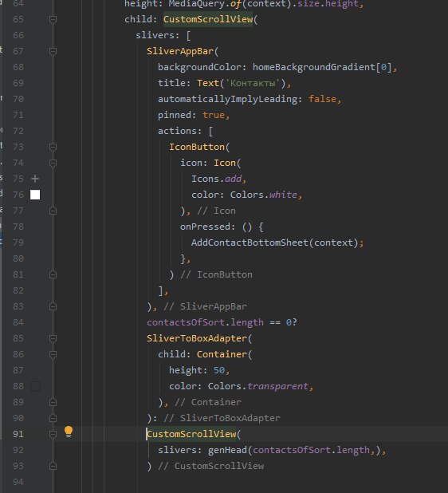
Task: Click on 'Colors.transparent' expression
Action: [258, 386]
